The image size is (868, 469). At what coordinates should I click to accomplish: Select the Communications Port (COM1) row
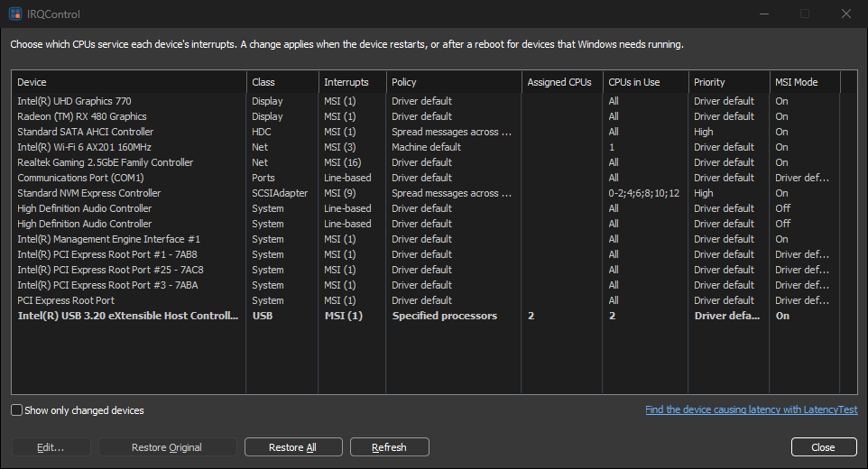click(425, 178)
